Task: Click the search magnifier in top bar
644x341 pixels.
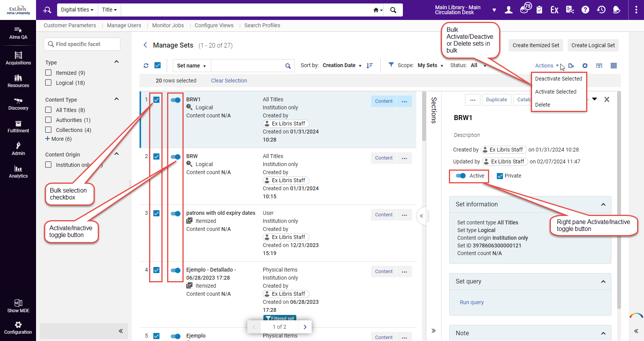Action: click(393, 10)
